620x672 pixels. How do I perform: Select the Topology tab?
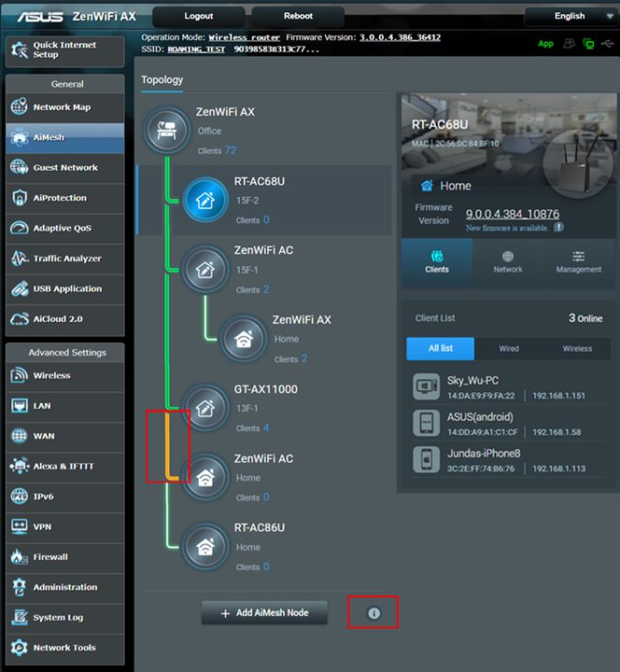162,80
